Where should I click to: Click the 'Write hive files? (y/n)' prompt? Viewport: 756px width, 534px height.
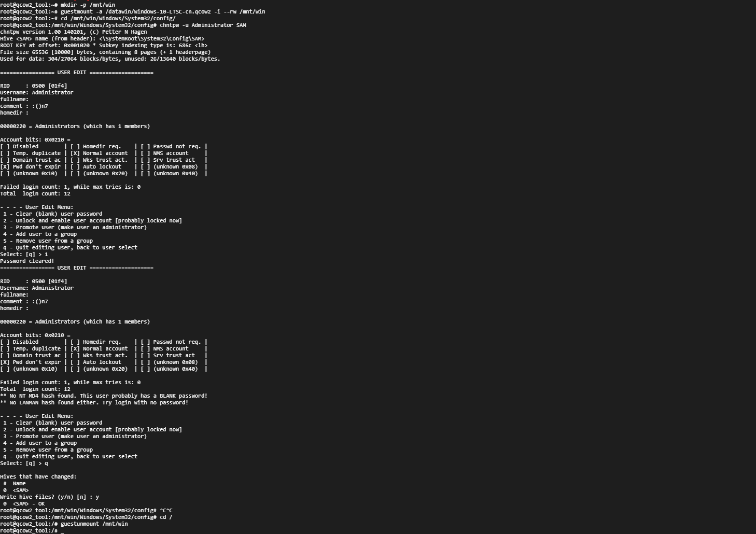(49, 497)
